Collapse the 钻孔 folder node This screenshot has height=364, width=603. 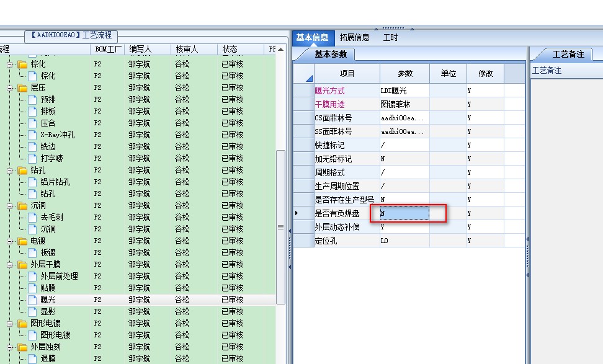coord(10,171)
